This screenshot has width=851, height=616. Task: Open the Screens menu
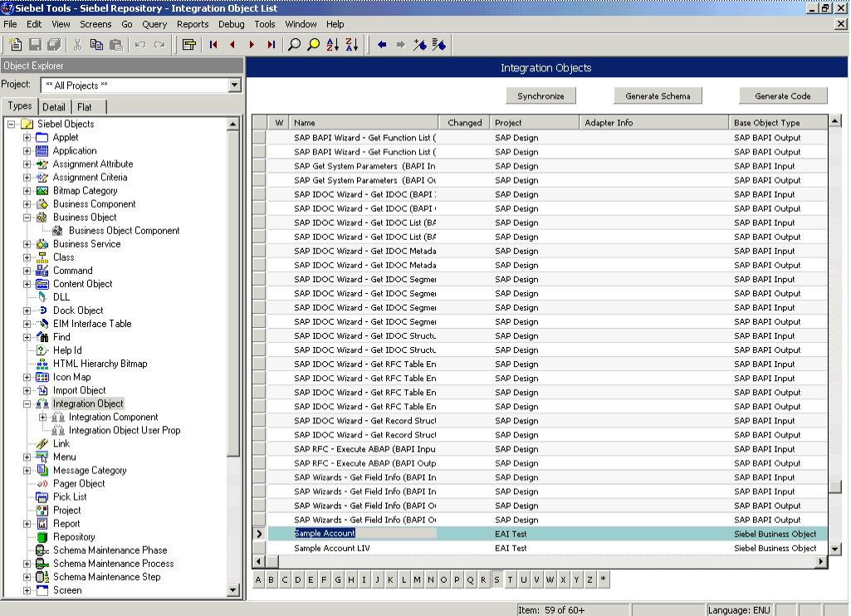pyautogui.click(x=95, y=24)
